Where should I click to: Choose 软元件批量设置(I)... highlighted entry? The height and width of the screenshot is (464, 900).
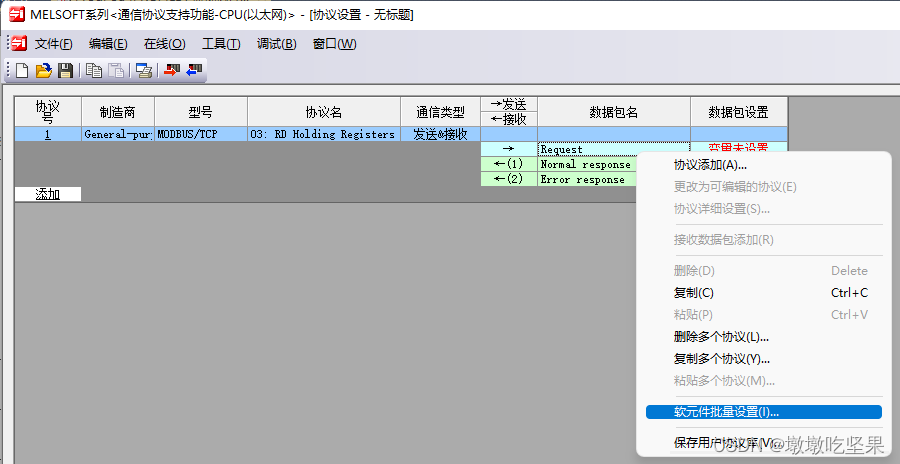pos(763,412)
